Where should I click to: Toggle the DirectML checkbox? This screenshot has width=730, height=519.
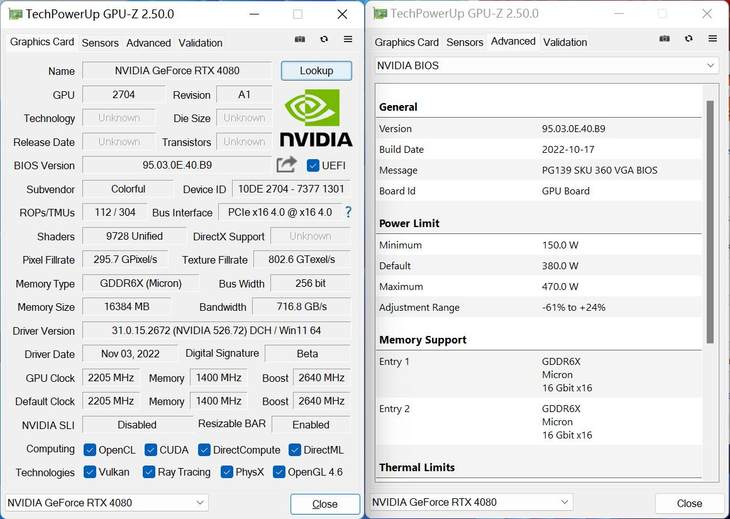(x=294, y=450)
